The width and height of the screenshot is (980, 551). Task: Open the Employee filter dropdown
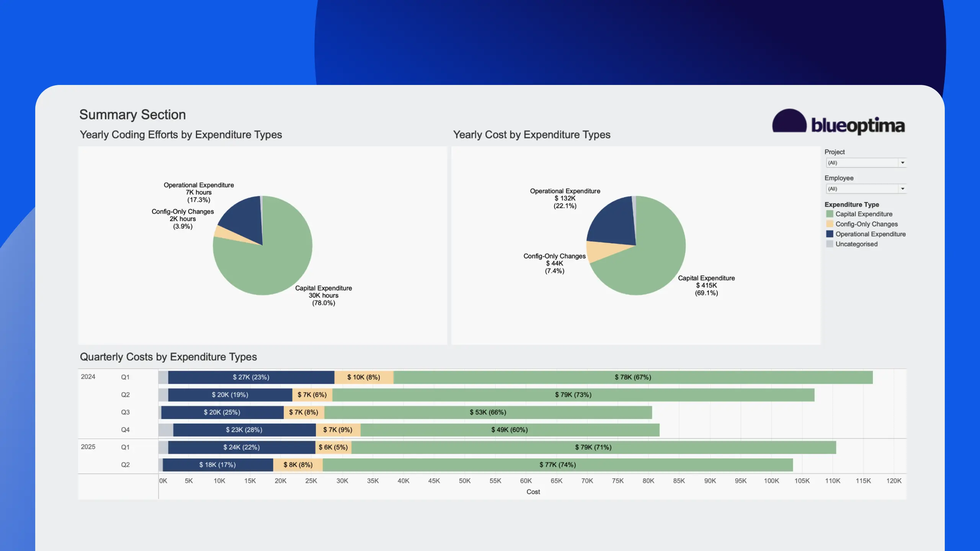861,189
